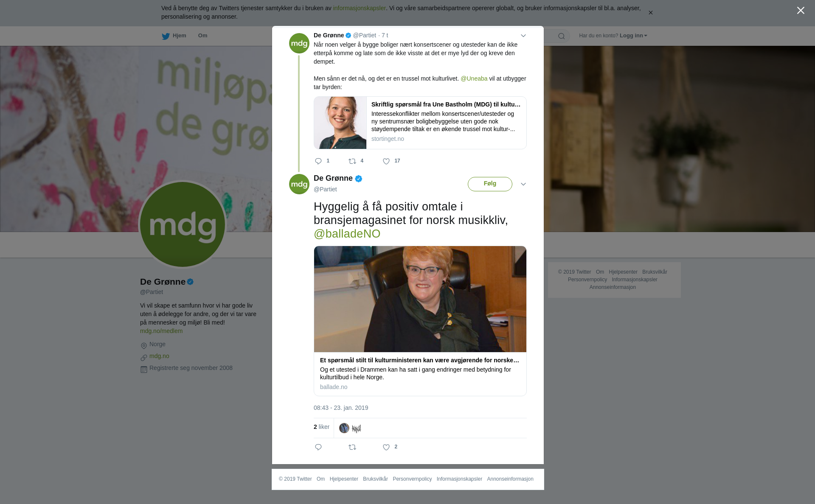
Task: Close the tweet overlay dialog
Action: point(801,11)
